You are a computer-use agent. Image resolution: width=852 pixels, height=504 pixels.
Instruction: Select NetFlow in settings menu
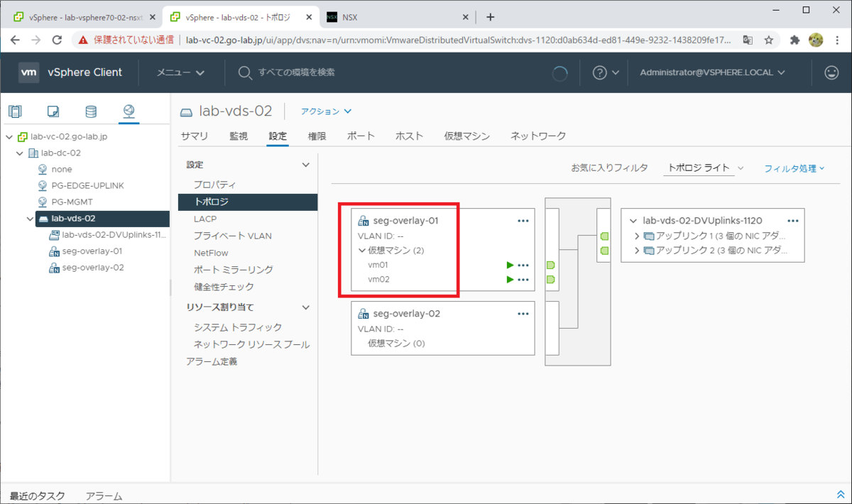point(211,253)
